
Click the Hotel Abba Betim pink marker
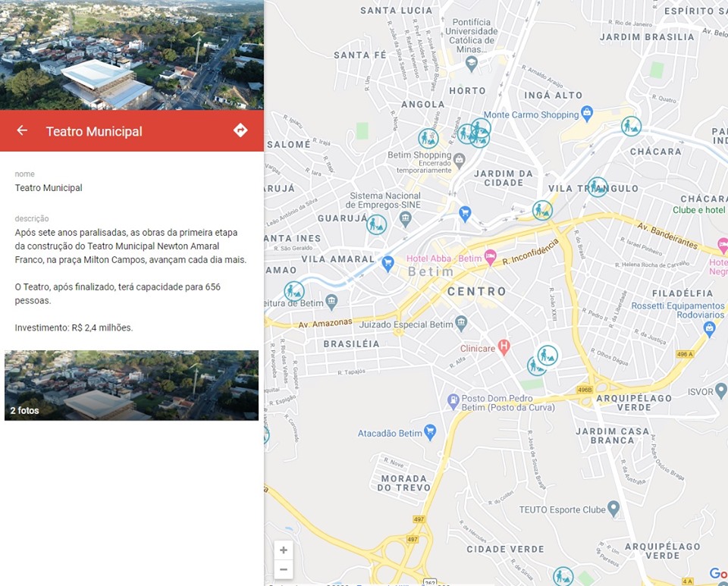[490, 258]
